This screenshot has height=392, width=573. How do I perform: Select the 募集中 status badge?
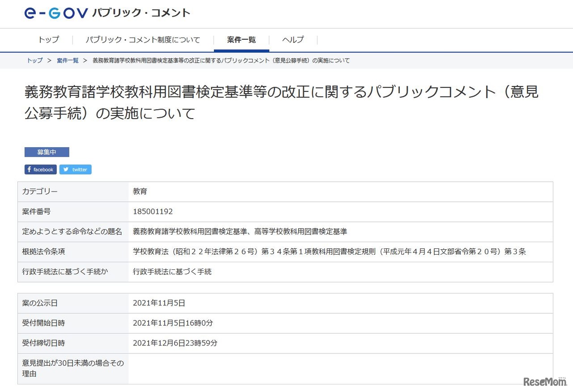click(x=47, y=152)
